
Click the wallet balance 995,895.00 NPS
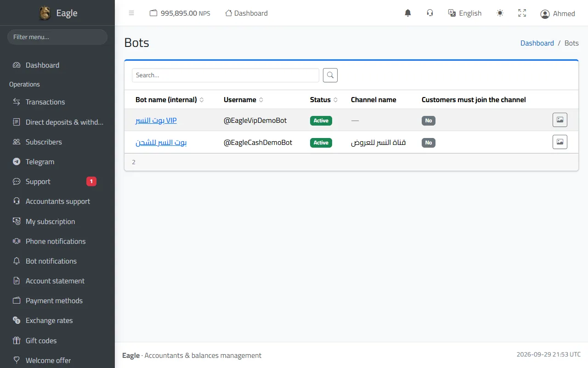(x=180, y=13)
